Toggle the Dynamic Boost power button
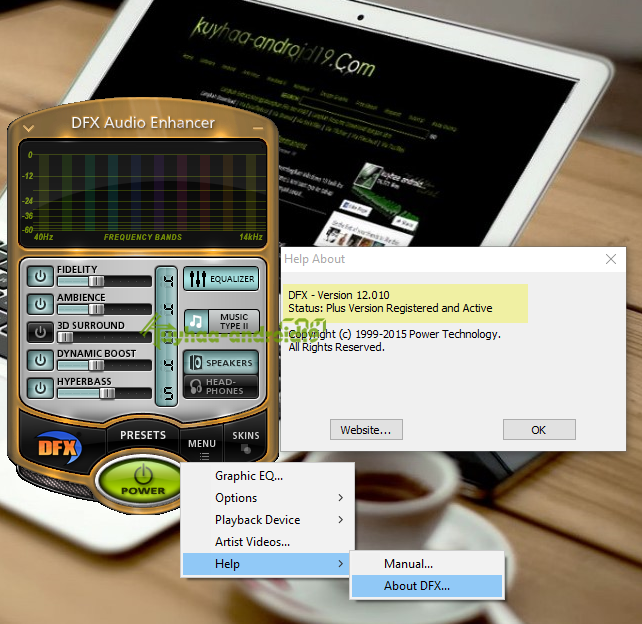The height and width of the screenshot is (624, 642). [x=40, y=360]
